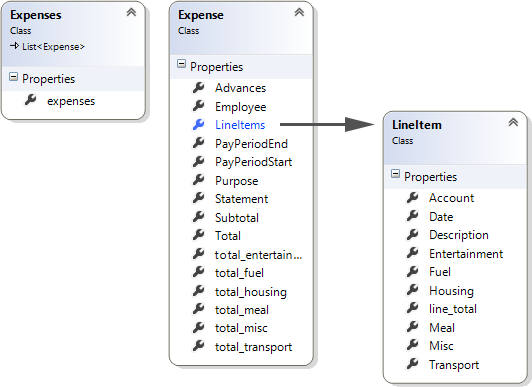
Task: Select the Description property name
Action: pos(459,235)
